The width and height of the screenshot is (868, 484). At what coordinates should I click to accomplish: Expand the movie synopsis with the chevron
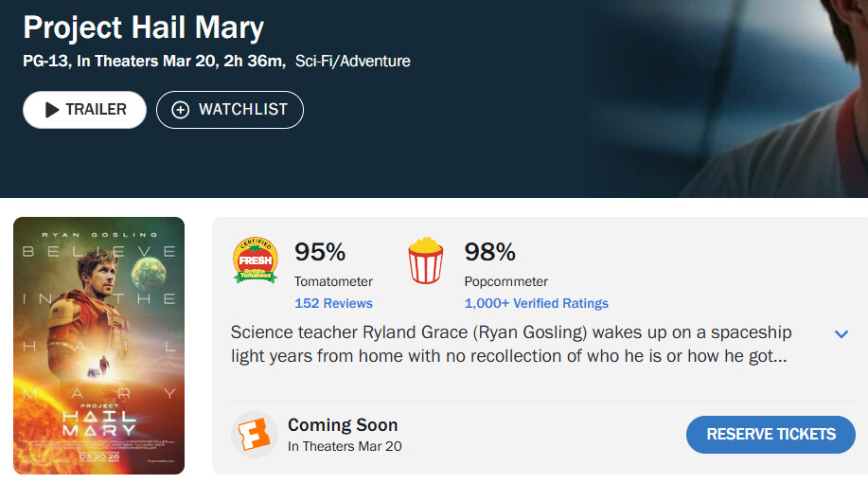click(841, 333)
